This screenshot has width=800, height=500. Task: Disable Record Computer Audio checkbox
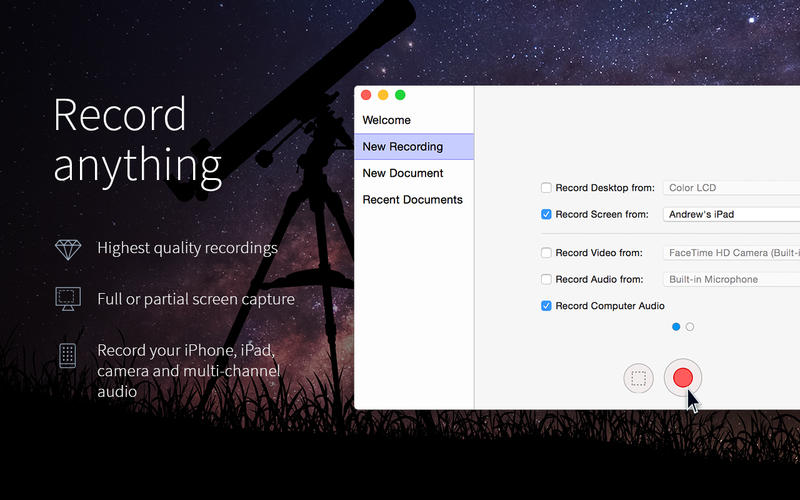pos(546,306)
